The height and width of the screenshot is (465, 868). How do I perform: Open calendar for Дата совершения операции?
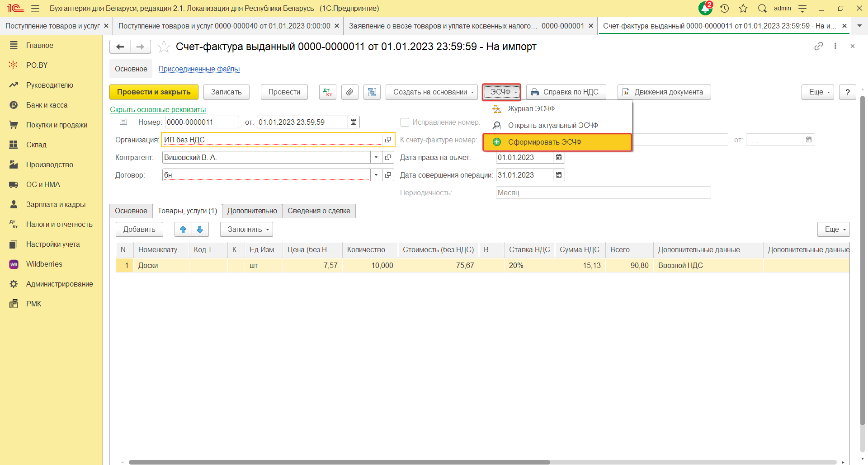[x=559, y=175]
